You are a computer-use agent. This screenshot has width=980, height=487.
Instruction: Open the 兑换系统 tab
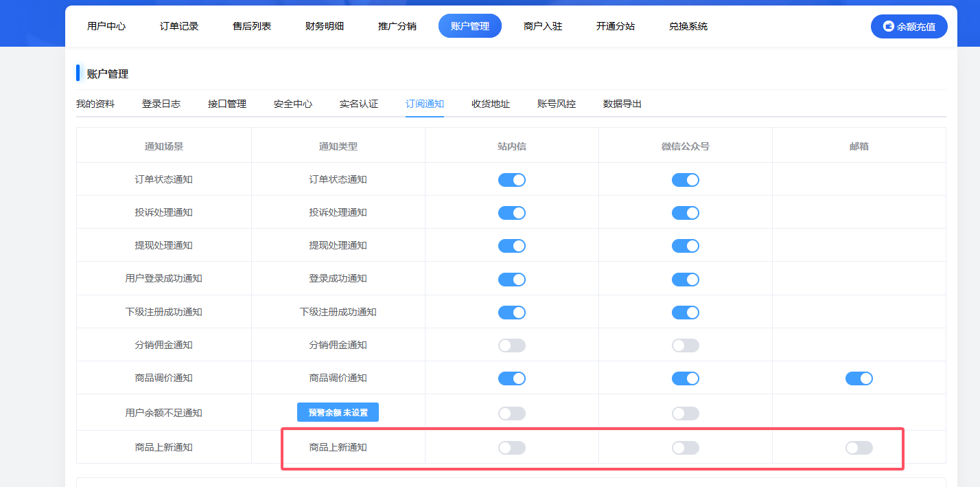pos(688,26)
